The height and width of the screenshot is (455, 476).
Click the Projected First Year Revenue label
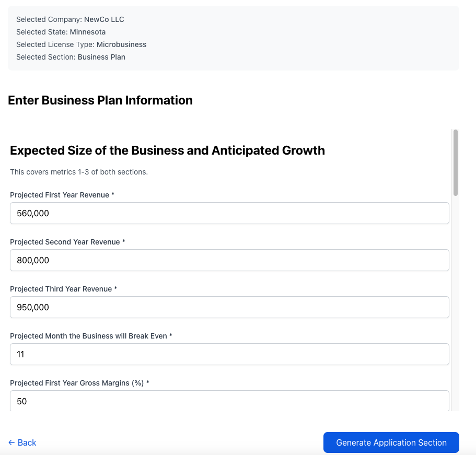62,195
